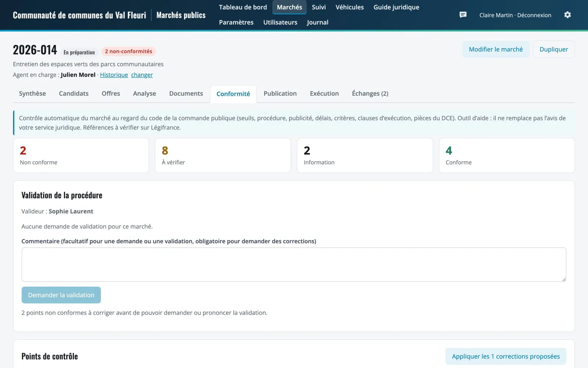
Task: Switch to the Synthèse tab
Action: click(x=32, y=93)
